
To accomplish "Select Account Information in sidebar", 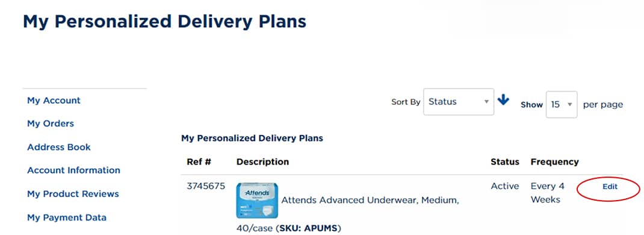I will [73, 170].
